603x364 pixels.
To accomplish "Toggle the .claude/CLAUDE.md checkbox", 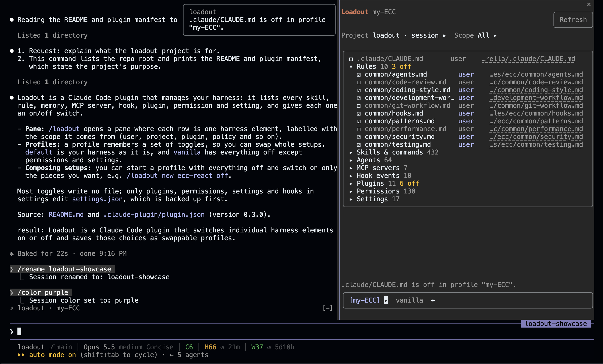I will coord(351,59).
